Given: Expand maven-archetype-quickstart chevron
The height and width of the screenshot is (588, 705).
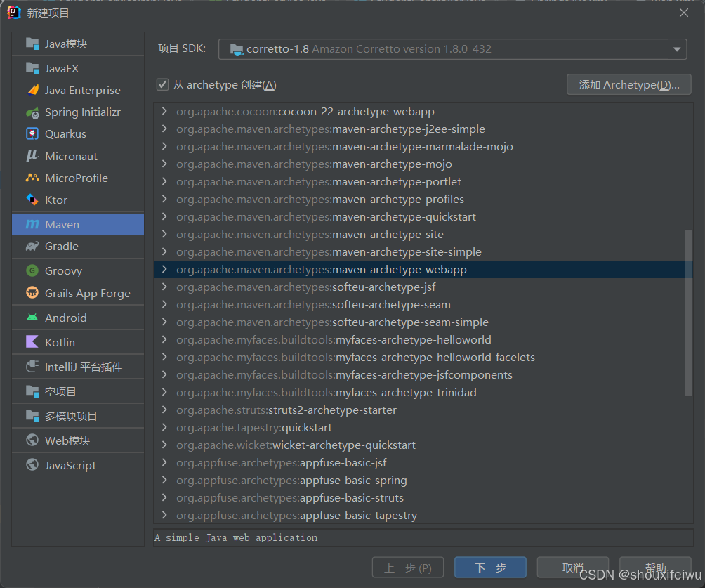Looking at the screenshot, I should pos(164,216).
